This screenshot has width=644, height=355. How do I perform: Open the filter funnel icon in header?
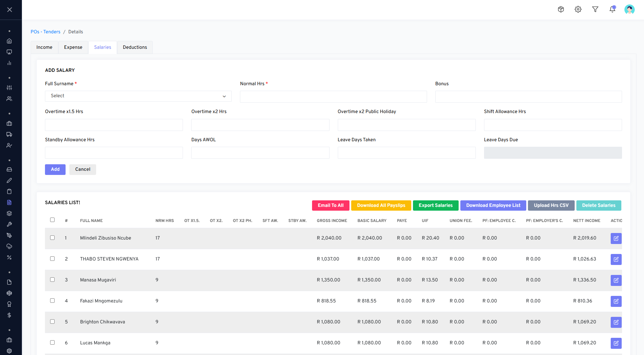coord(595,9)
